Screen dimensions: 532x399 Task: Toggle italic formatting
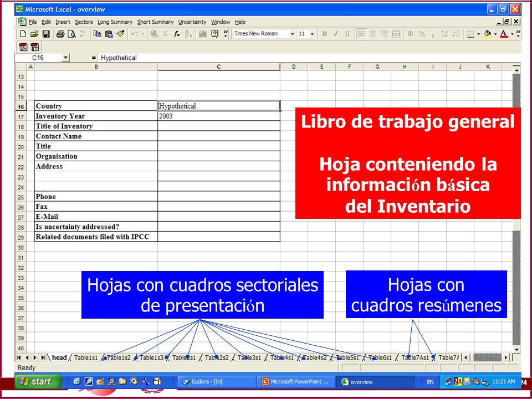pos(336,34)
